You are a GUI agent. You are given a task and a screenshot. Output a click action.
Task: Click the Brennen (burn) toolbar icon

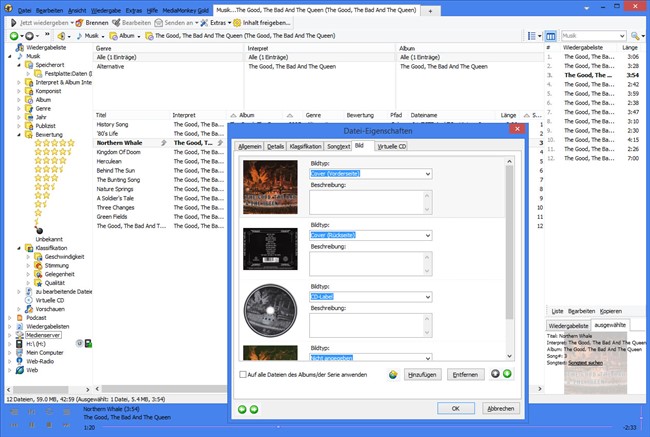[x=79, y=23]
